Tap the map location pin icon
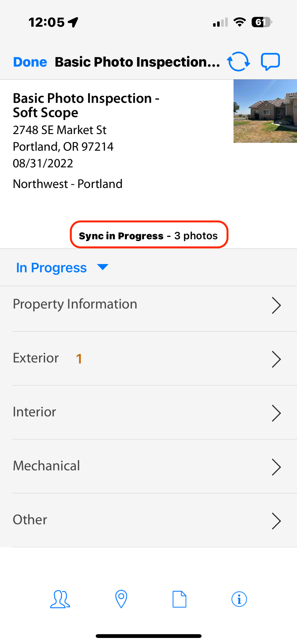Image resolution: width=297 pixels, height=644 pixels. point(121,599)
